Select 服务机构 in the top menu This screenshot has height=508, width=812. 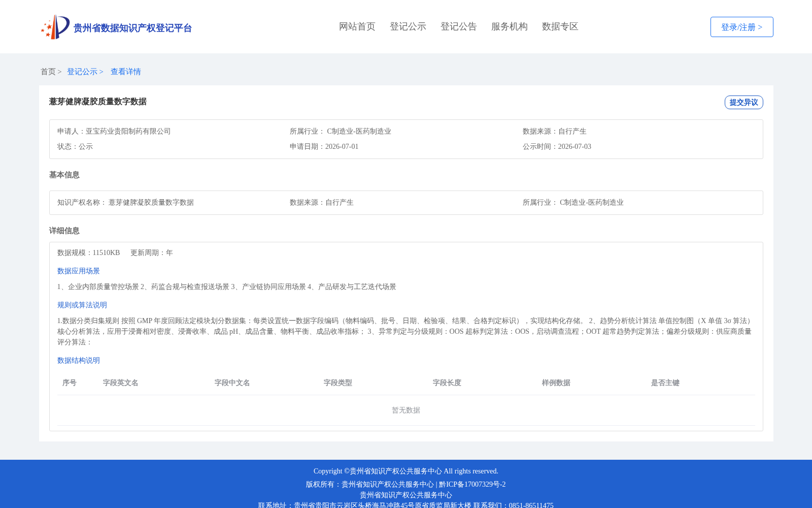pos(510,26)
